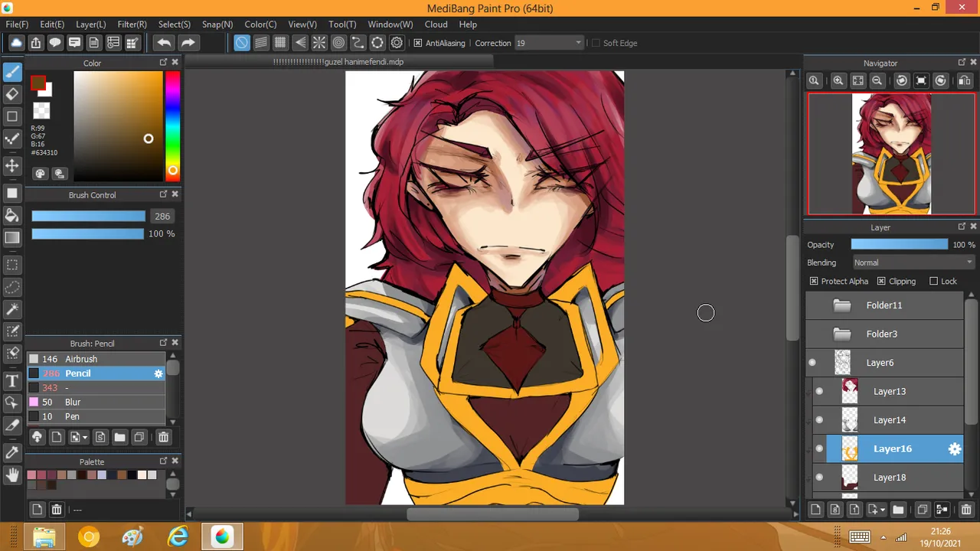
Task: Open the Layer menu
Action: point(91,24)
